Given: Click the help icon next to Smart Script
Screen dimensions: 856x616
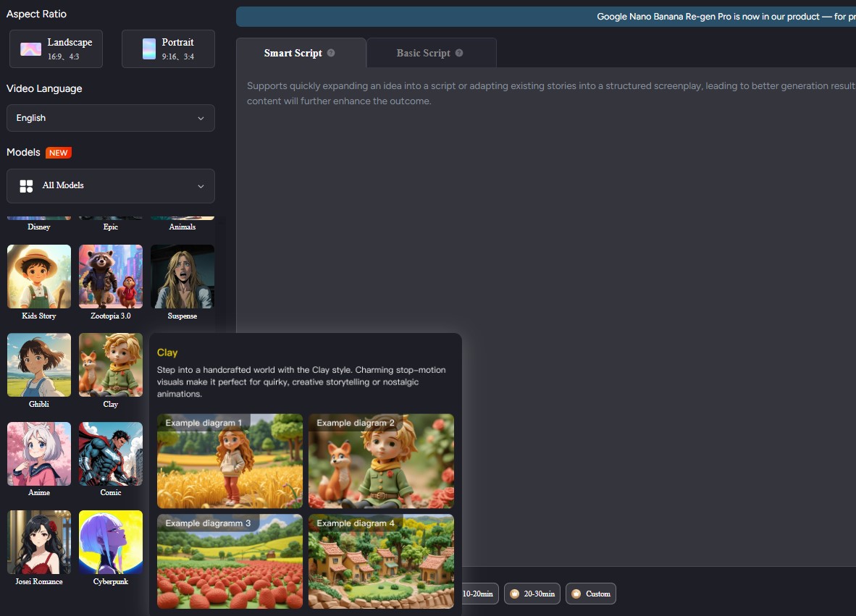Looking at the screenshot, I should coord(331,53).
